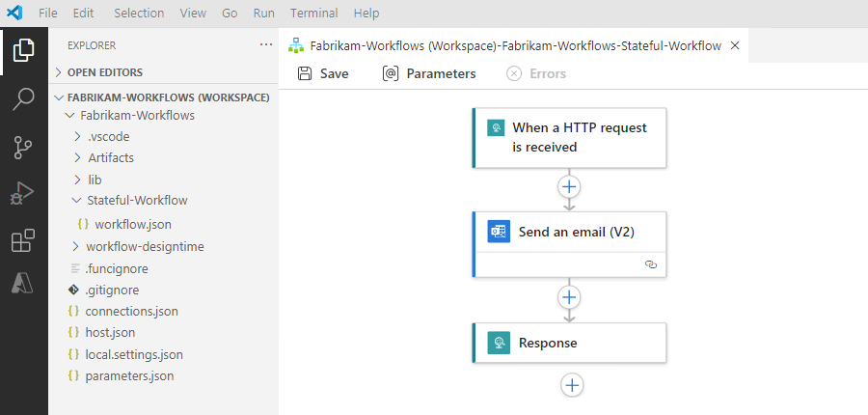Open Explorer more actions ellipsis

coord(266,44)
